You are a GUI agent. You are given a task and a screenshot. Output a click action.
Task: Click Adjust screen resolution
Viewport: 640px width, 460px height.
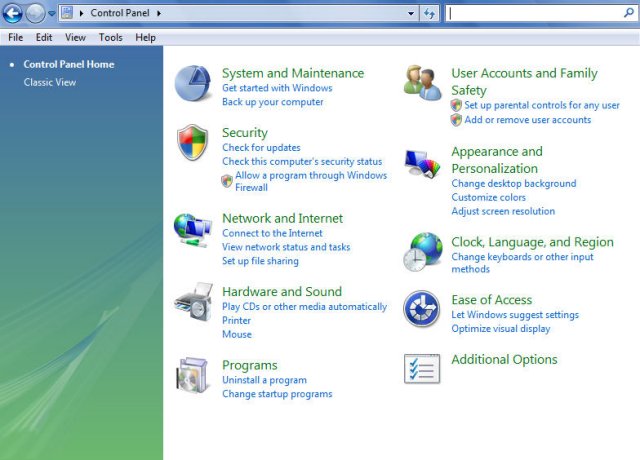click(503, 211)
